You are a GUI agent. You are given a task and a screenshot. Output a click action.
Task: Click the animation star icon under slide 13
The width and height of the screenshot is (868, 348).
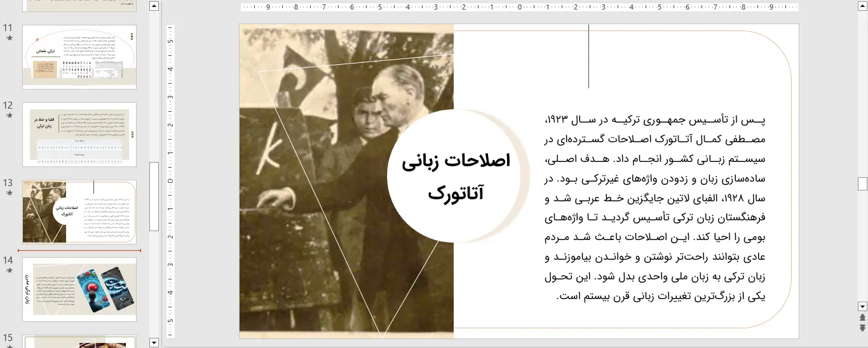coord(9,193)
